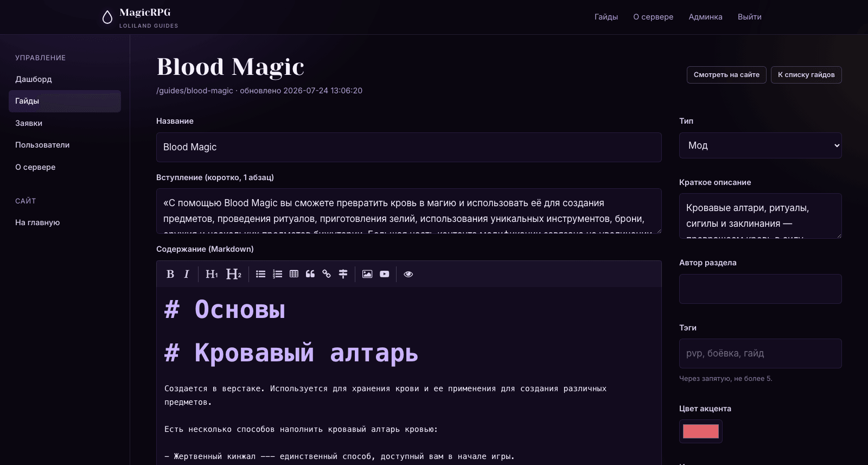Image resolution: width=868 pixels, height=465 pixels.
Task: Click the Смотреть на сайте button
Action: tap(726, 75)
